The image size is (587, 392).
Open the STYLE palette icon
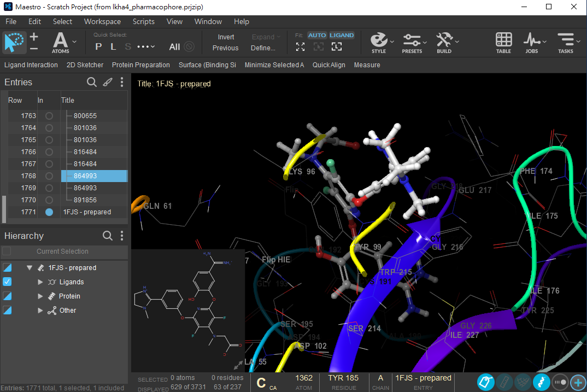tap(379, 43)
